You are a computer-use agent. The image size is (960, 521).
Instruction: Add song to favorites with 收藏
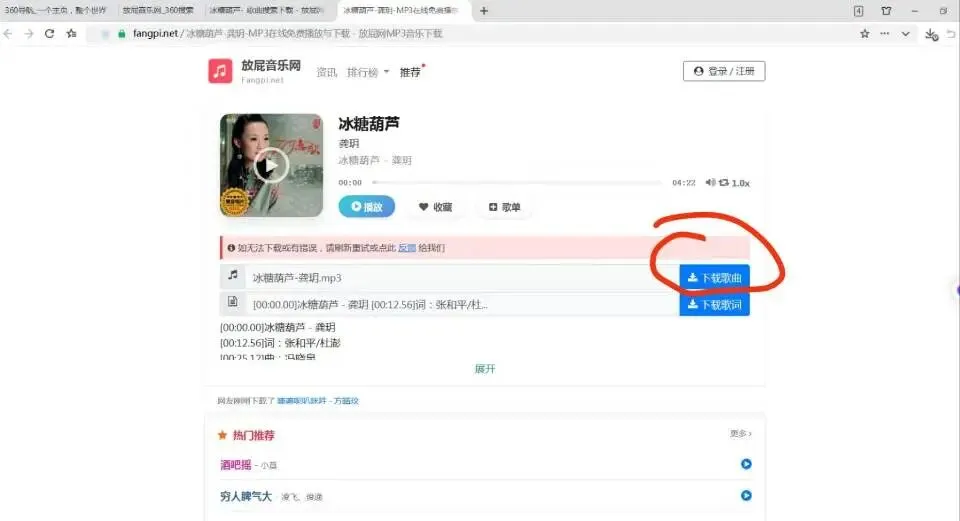point(435,207)
